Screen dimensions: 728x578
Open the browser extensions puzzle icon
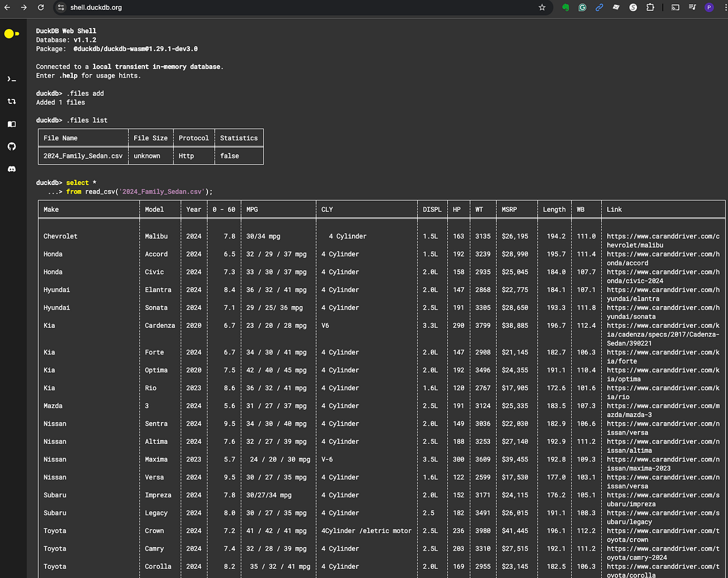pos(650,7)
